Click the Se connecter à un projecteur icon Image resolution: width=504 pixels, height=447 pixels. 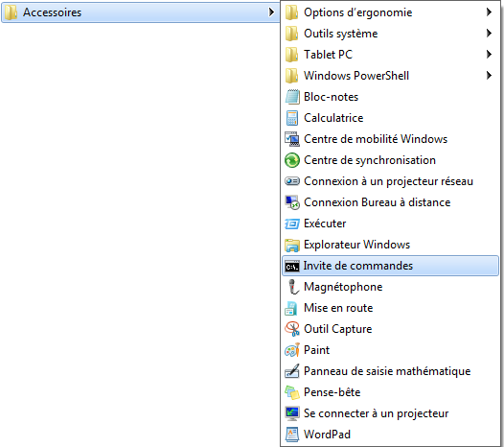(292, 413)
